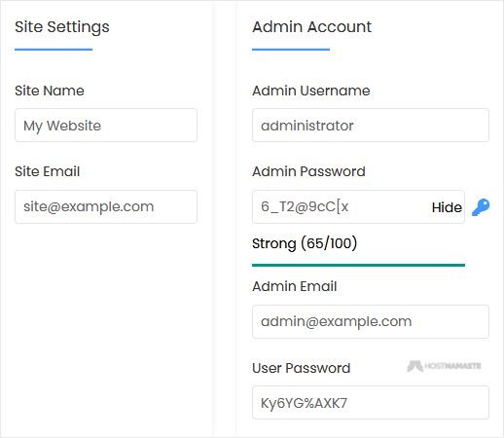Click the "Admin Username" label
504x438 pixels.
click(x=311, y=91)
